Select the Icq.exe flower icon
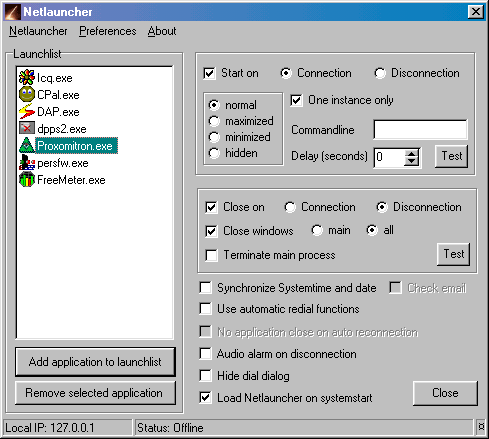Screen dimensions: 489x439 [27, 77]
